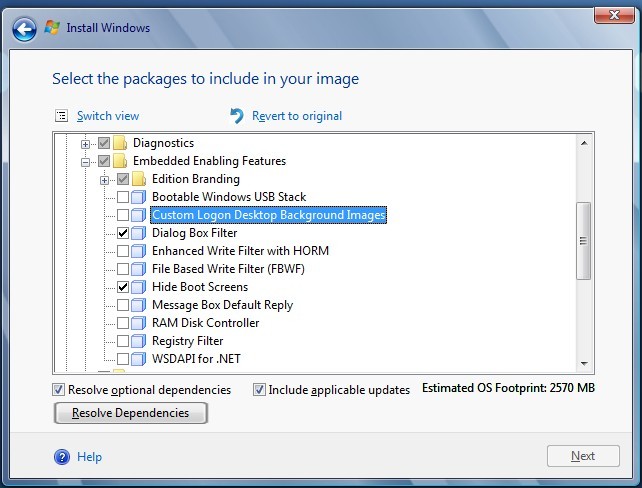Image resolution: width=642 pixels, height=488 pixels.
Task: Collapse the Embedded Enabling Features node
Action: coord(85,162)
